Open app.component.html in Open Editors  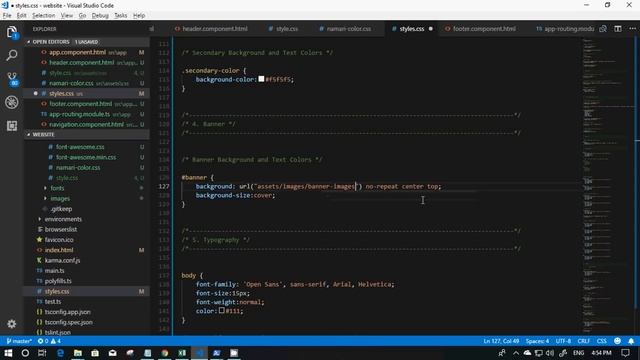click(x=78, y=52)
